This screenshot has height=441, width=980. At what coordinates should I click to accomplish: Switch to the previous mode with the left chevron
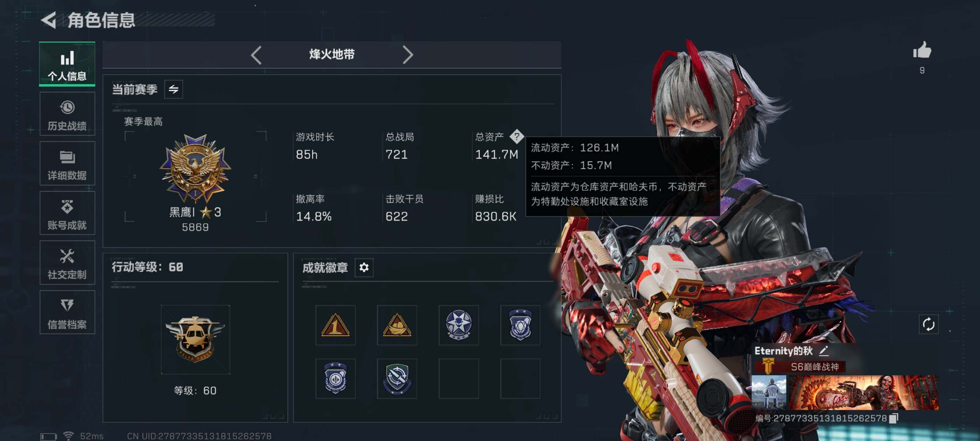click(x=257, y=55)
